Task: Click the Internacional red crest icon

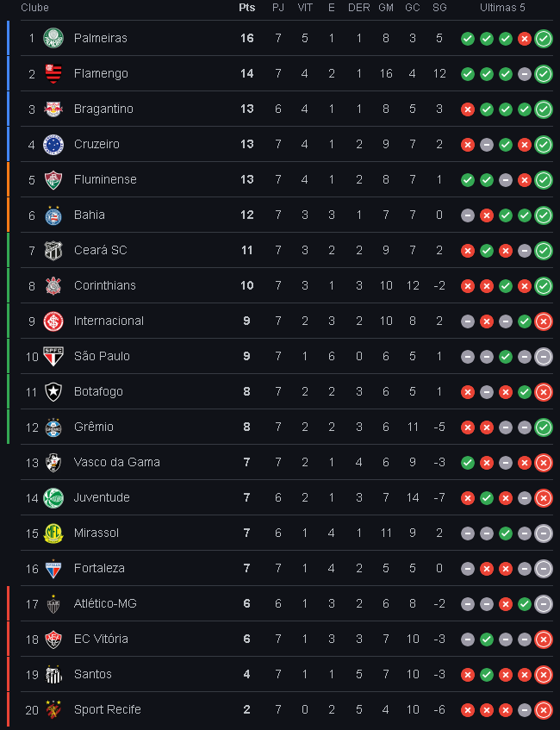Action: tap(53, 321)
